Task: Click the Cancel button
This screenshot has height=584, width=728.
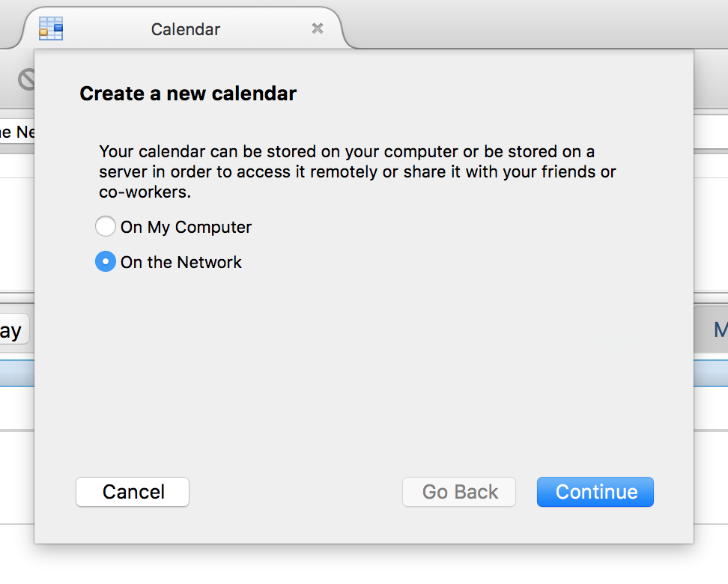Action: pyautogui.click(x=133, y=492)
